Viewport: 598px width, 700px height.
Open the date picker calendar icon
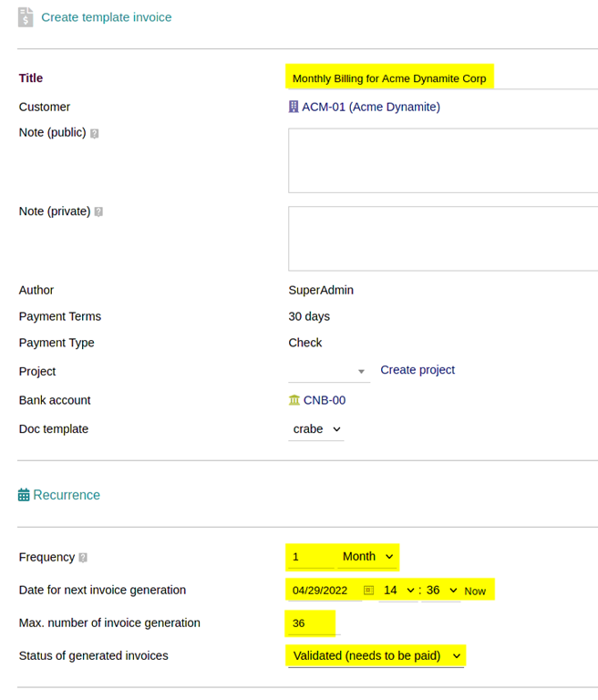pyautogui.click(x=368, y=591)
